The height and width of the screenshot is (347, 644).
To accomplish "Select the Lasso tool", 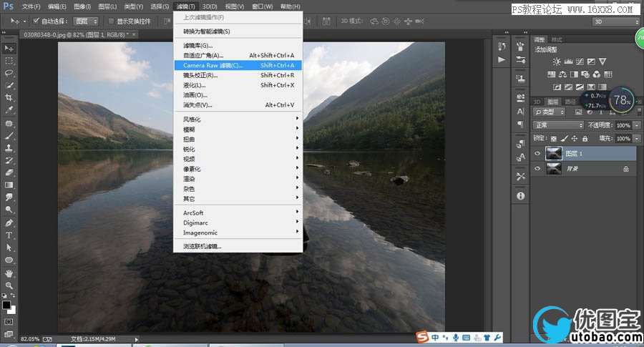I will (x=9, y=73).
